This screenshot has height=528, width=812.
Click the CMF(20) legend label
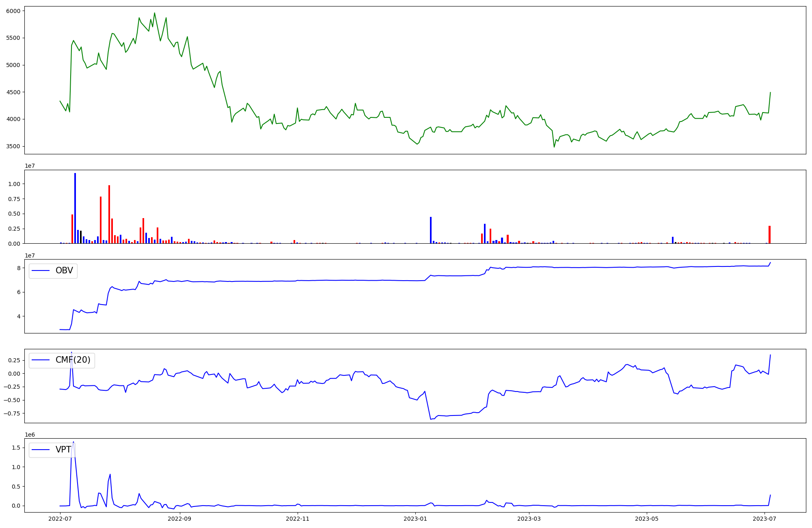pyautogui.click(x=73, y=360)
